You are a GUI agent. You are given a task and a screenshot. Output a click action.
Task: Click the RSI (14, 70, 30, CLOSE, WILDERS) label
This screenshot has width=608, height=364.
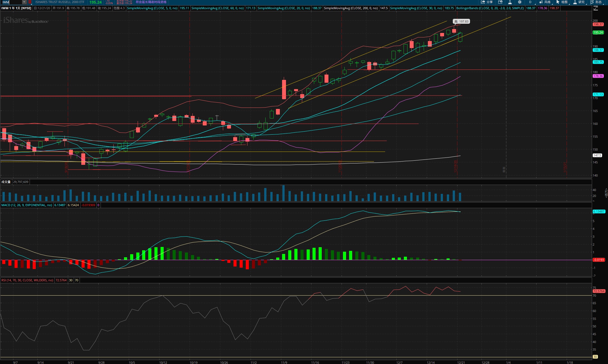27,280
